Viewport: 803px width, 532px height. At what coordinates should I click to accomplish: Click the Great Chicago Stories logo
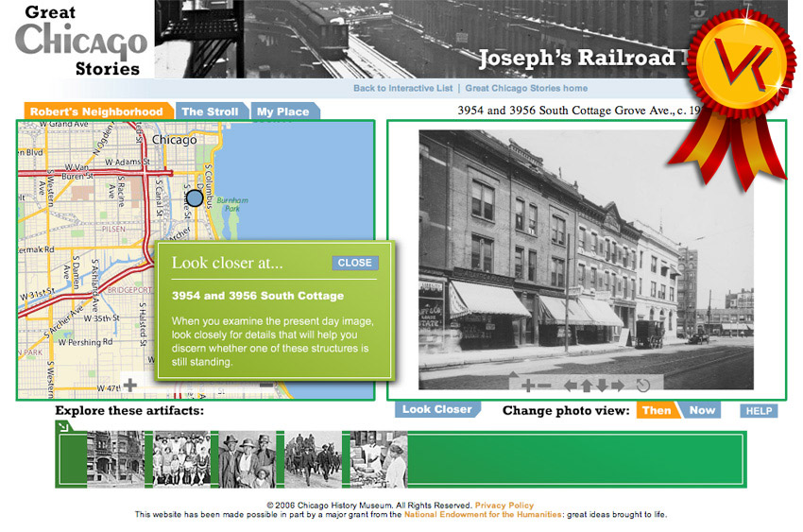pyautogui.click(x=80, y=40)
